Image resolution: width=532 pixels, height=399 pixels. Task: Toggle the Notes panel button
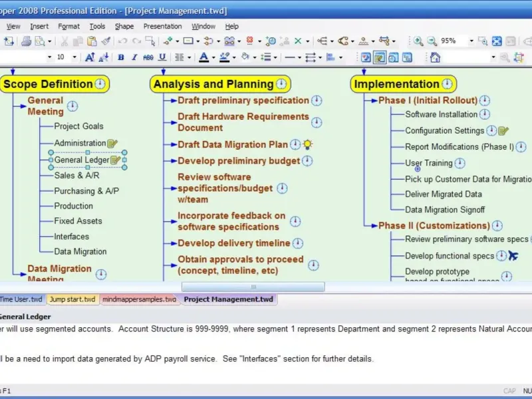click(379, 57)
